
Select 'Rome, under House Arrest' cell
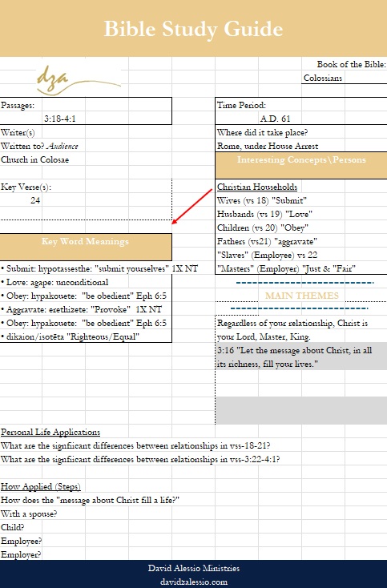[268, 147]
